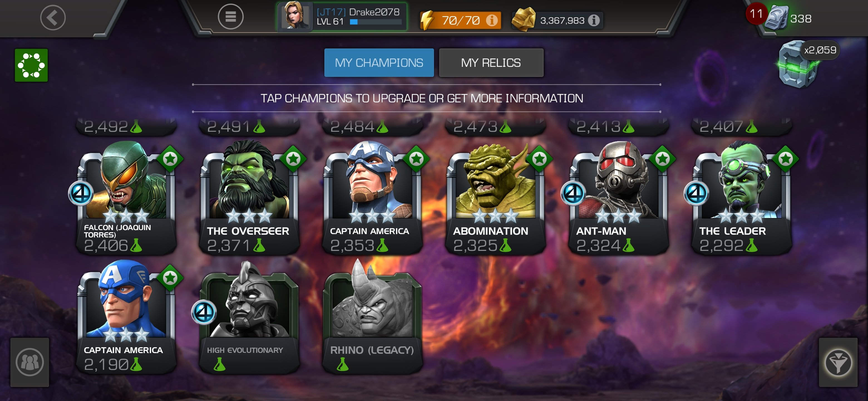Open the hamburger main menu
Screen dimensions: 868x401
230,16
